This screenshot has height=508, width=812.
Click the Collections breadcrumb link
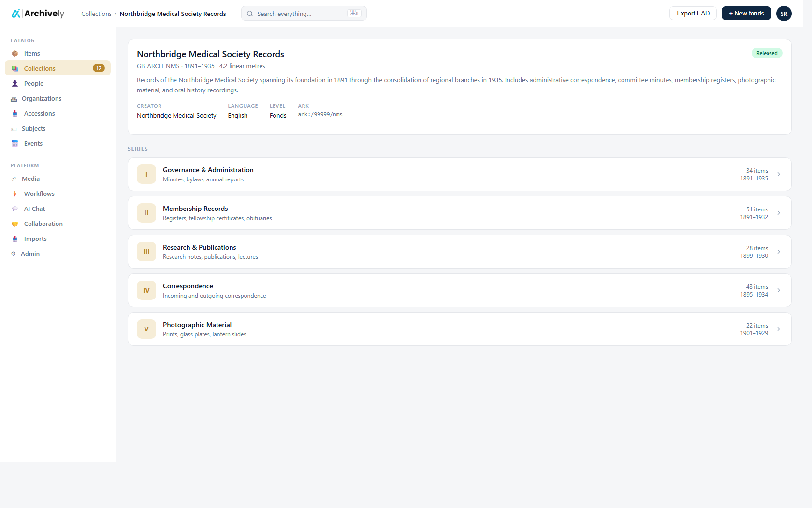tap(96, 14)
